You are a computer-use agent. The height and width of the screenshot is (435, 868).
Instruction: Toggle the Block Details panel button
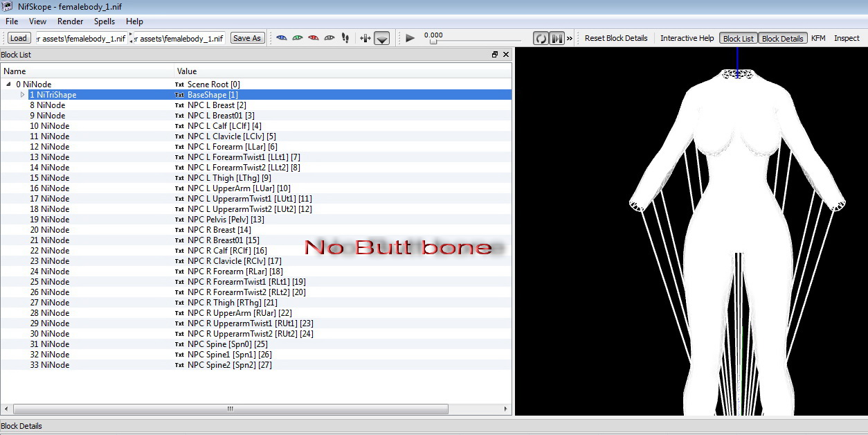[x=782, y=39]
